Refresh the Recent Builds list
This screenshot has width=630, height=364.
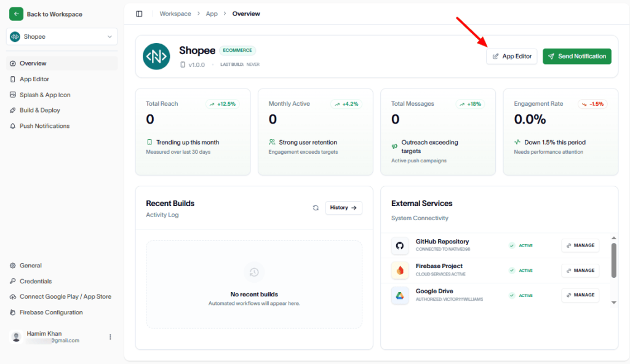coord(316,208)
